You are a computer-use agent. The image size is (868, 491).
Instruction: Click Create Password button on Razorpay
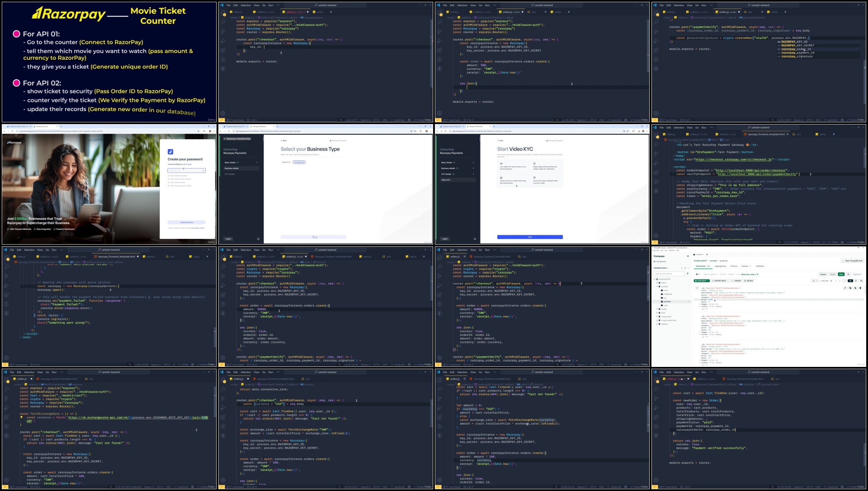[x=186, y=222]
